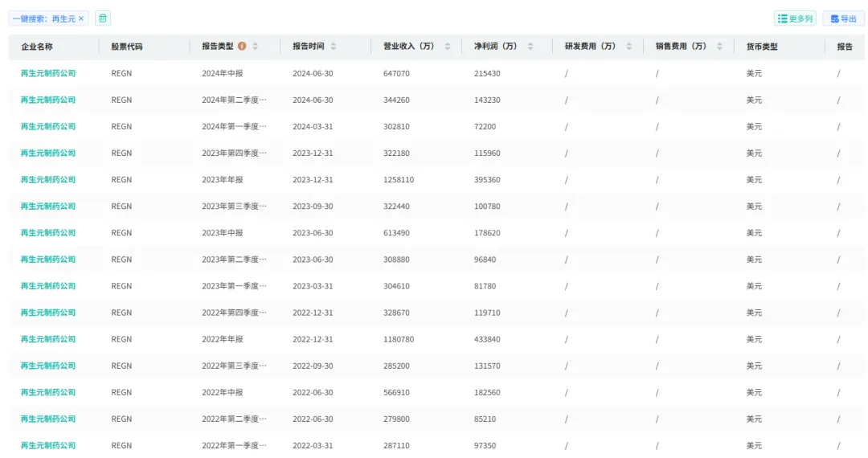
Task: Open company link in 2024年中报 row
Action: [48, 74]
